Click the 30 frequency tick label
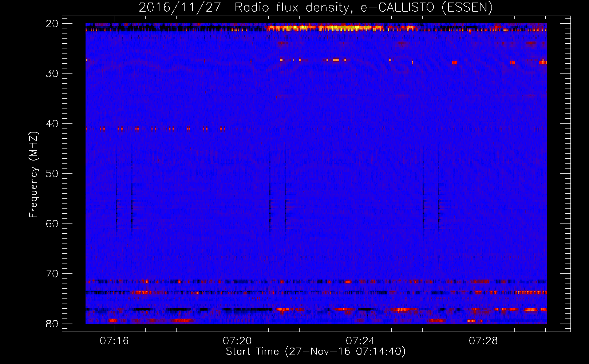 [52, 74]
